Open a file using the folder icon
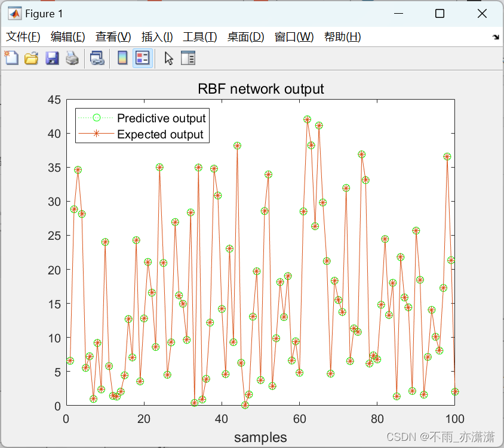 (31, 58)
